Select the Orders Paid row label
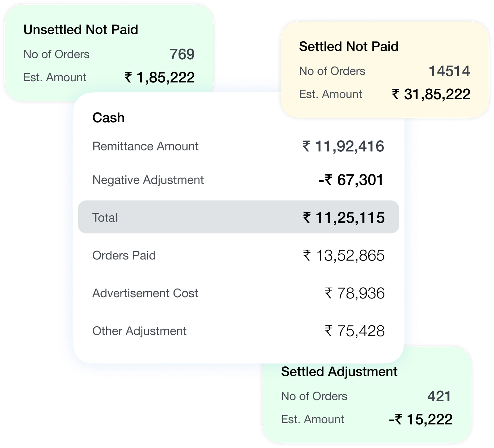Viewport: 494px width, 448px height. pos(124,256)
